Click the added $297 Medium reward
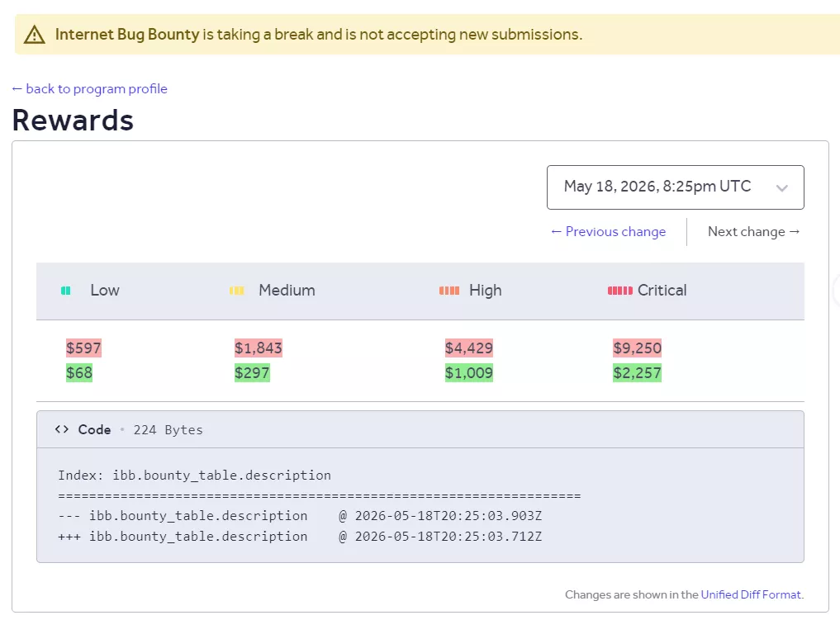 point(252,372)
